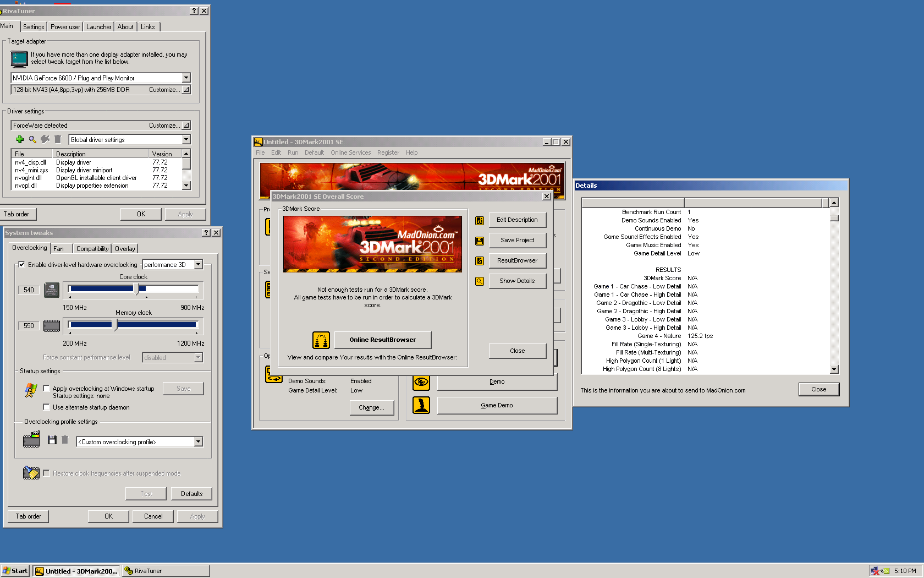Click the yellow Online ResultBrowser icon
Screen dimensions: 924x578
(x=321, y=340)
